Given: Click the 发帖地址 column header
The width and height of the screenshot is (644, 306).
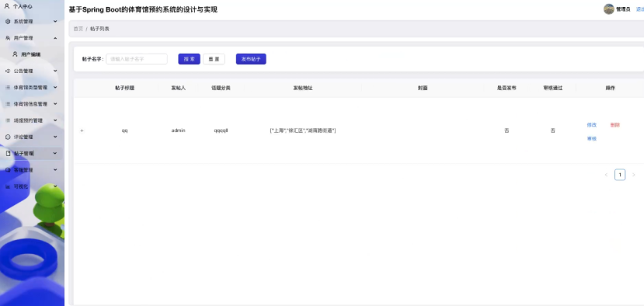Looking at the screenshot, I should pos(303,88).
